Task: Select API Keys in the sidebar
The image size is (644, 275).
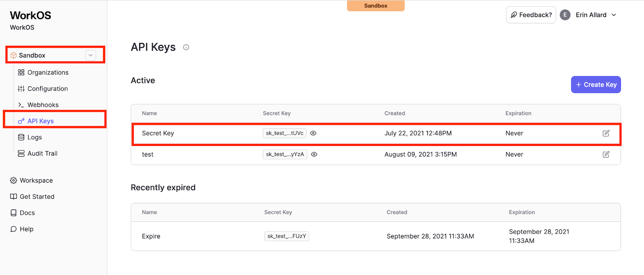Action: pyautogui.click(x=36, y=121)
